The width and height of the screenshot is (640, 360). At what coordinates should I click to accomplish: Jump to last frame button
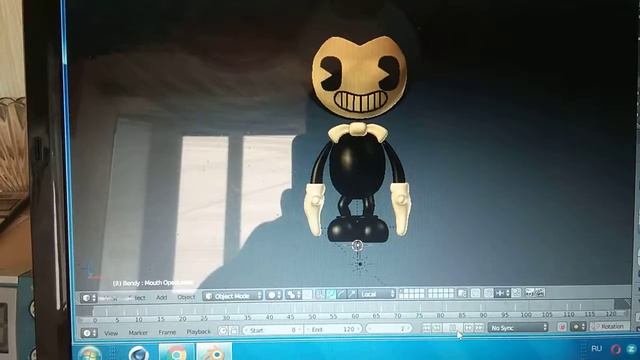[x=479, y=327]
